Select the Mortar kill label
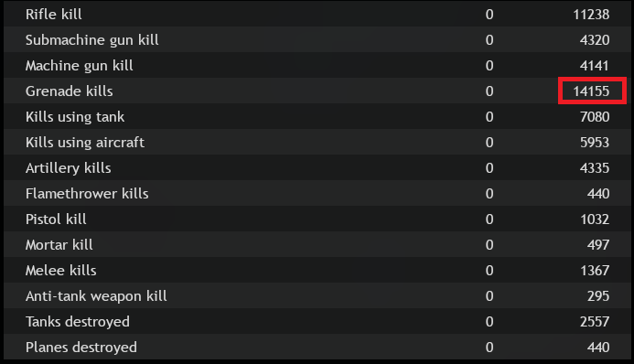 click(59, 245)
